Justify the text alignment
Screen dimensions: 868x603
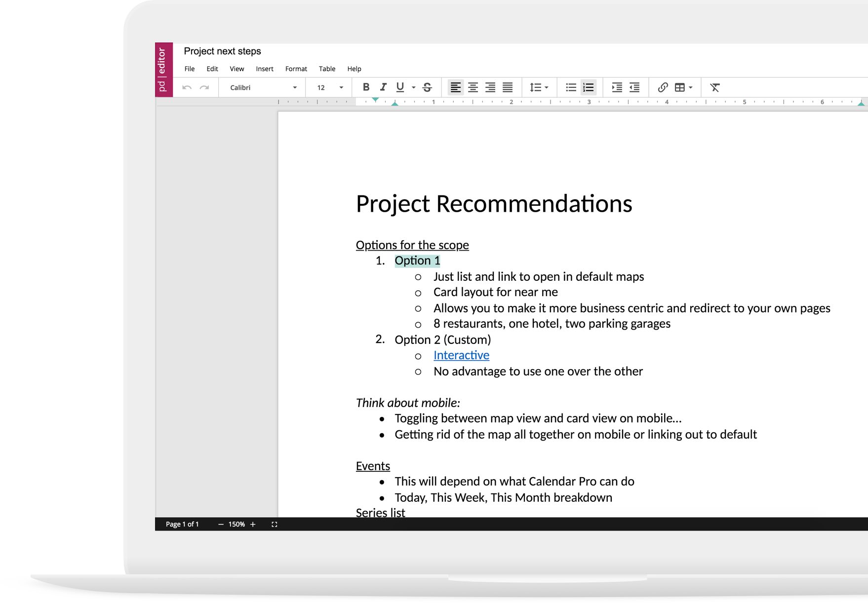coord(508,87)
